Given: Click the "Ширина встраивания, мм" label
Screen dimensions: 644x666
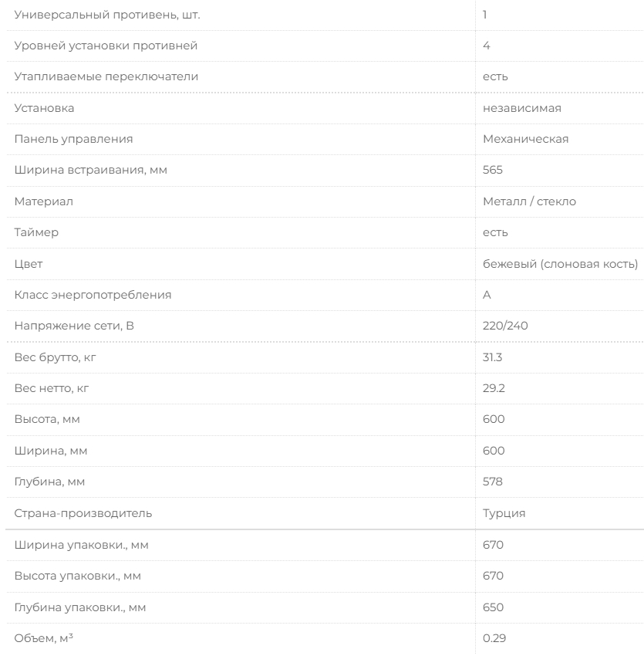Looking at the screenshot, I should tap(90, 171).
